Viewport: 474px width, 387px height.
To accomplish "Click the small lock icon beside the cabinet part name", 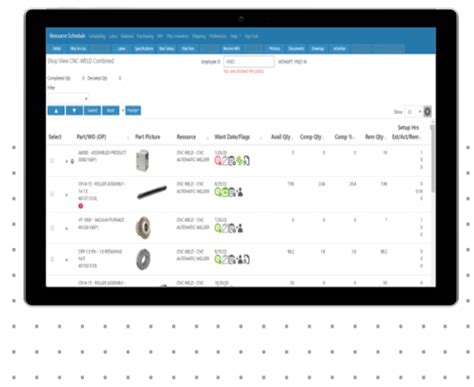I will tap(72, 161).
